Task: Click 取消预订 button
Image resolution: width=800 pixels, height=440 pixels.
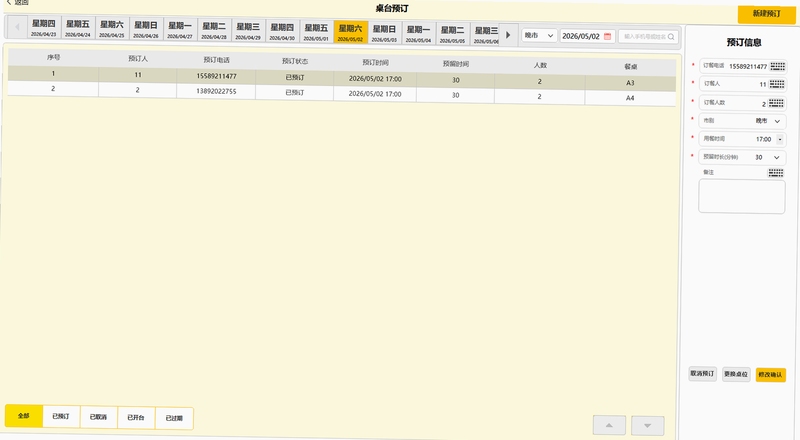Action: (x=703, y=374)
